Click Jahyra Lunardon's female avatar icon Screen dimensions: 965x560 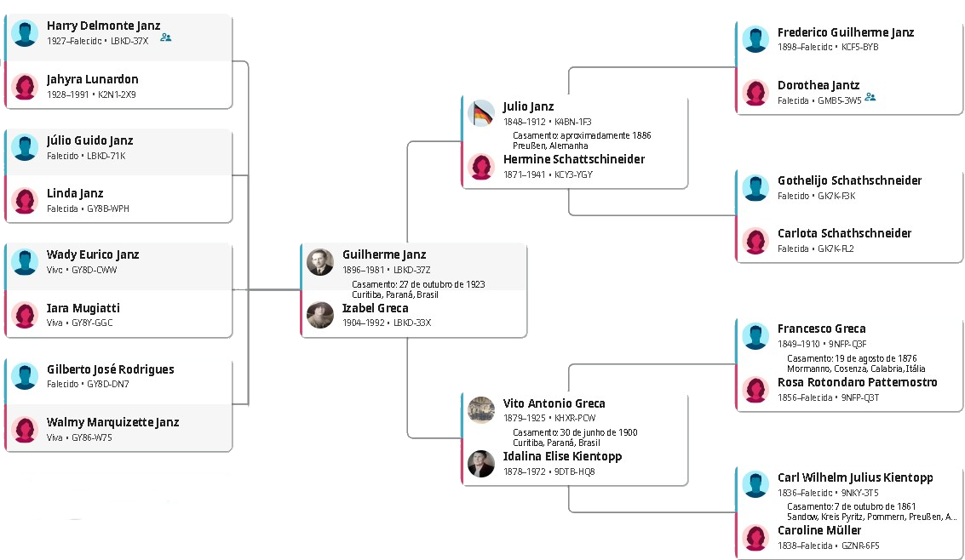pos(26,86)
